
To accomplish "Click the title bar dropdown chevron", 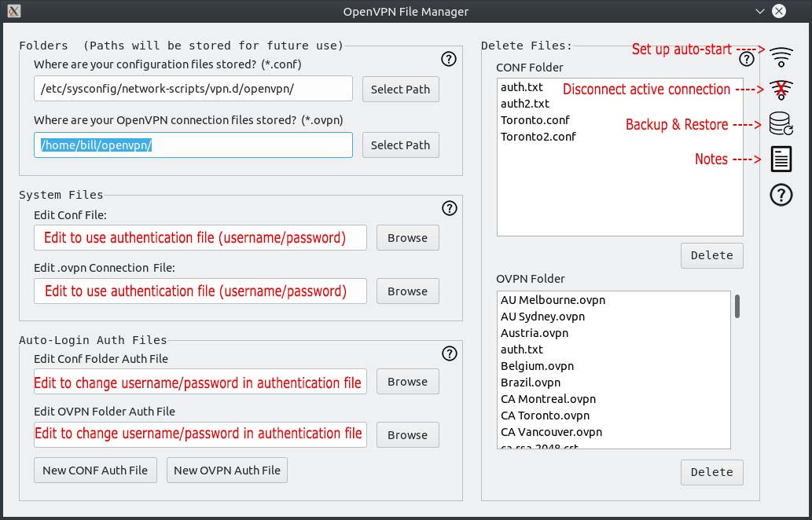I will [759, 11].
